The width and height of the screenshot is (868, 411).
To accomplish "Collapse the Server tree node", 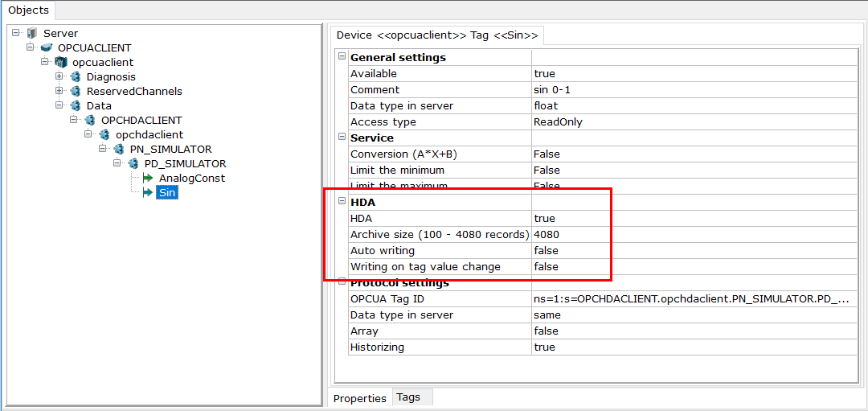I will 15,33.
